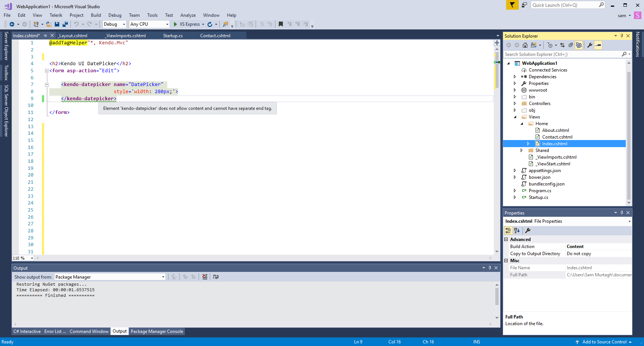Click the browser Refresh icon in toolbar
The height and width of the screenshot is (346, 644).
pyautogui.click(x=210, y=24)
